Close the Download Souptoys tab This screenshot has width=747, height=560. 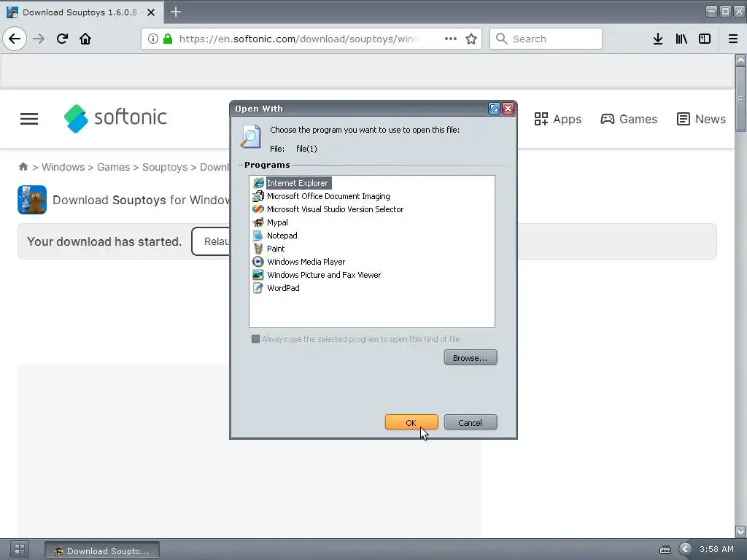[x=151, y=12]
